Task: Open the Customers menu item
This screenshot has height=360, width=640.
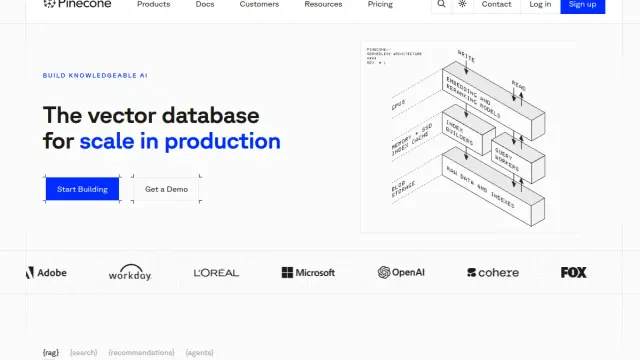Action: pyautogui.click(x=259, y=4)
